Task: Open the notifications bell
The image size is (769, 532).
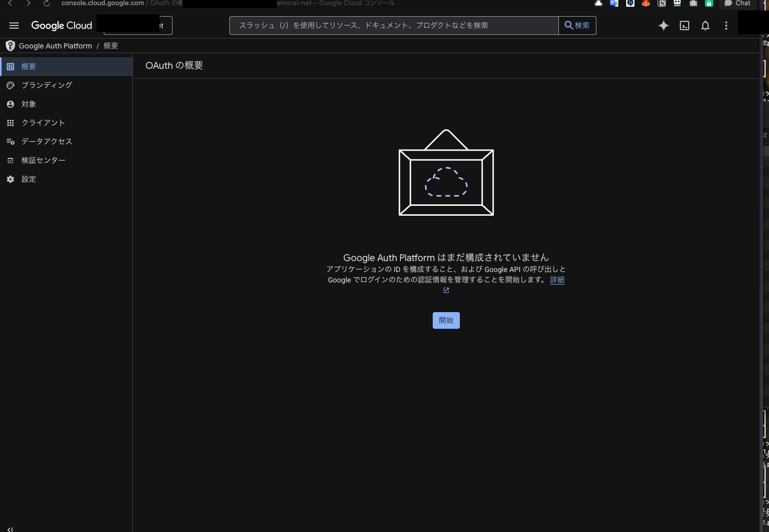Action: click(705, 26)
